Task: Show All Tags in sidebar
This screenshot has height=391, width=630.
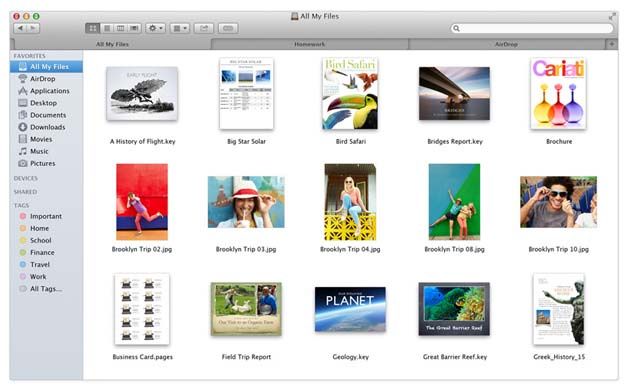Action: point(46,289)
